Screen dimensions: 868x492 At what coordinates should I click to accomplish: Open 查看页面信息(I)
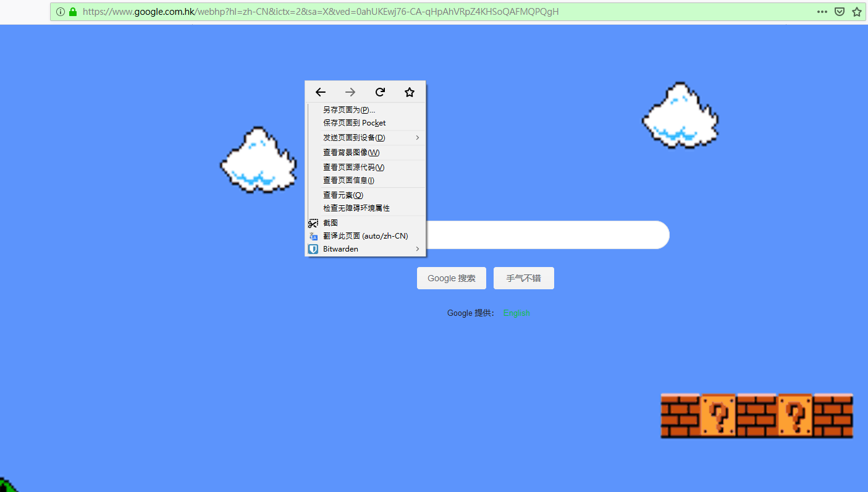click(366, 180)
